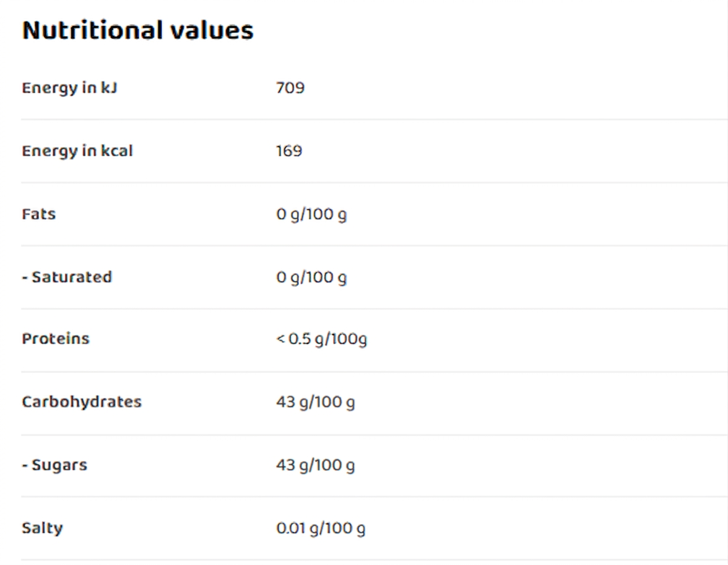Select the 'Energy in kJ' row label
The height and width of the screenshot is (565, 728).
pyautogui.click(x=69, y=88)
